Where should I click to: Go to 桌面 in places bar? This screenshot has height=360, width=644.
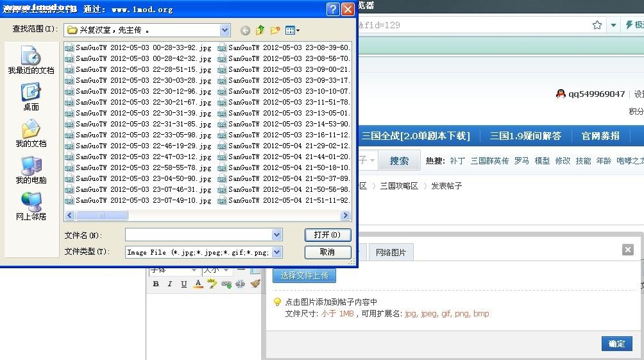click(x=31, y=97)
